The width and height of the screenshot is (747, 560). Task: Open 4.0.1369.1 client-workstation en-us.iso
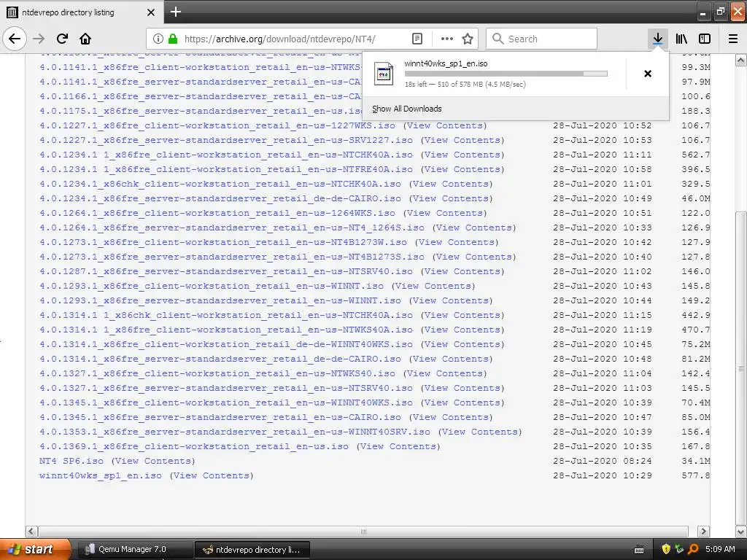pos(194,447)
